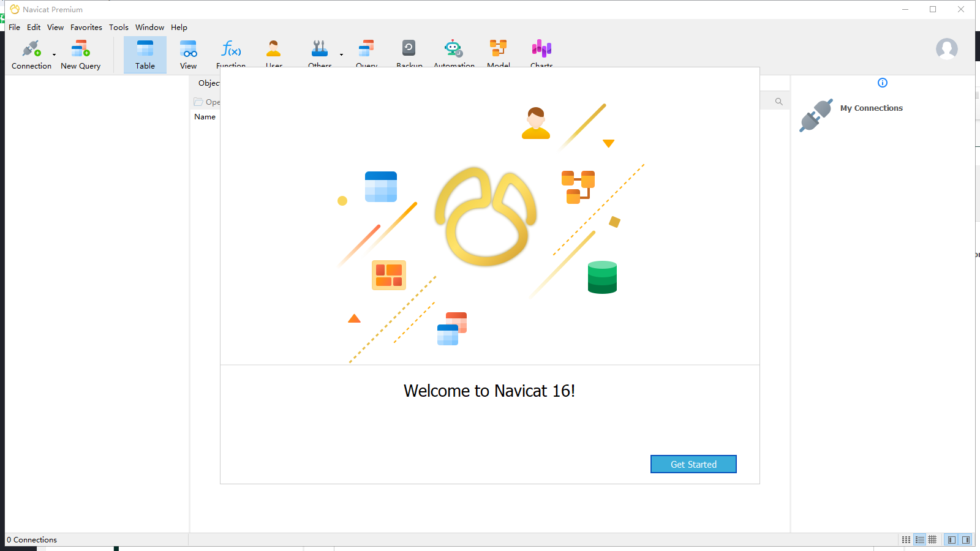Screen dimensions: 980x551
Task: Switch to icon view in status bar
Action: tap(906, 539)
